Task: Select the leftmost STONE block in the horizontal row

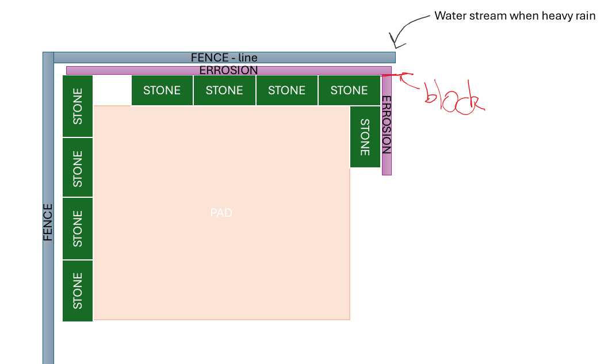Action: point(162,90)
